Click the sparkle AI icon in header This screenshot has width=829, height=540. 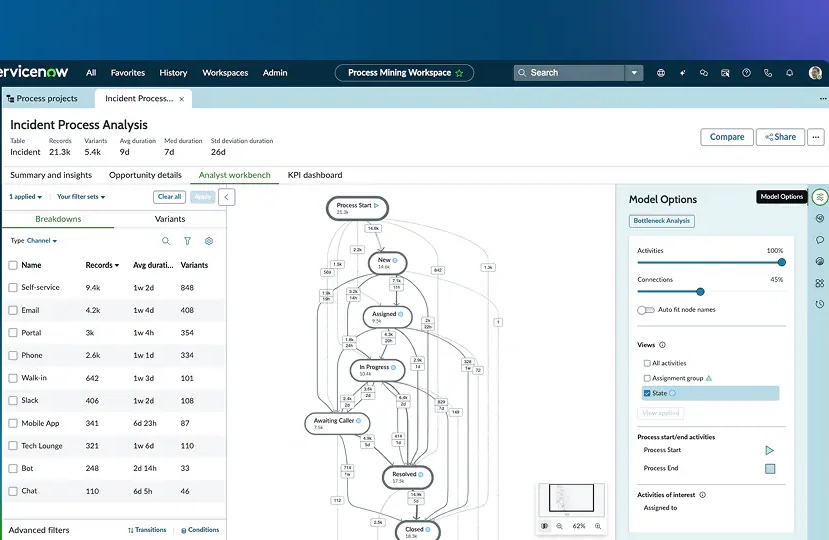[683, 73]
